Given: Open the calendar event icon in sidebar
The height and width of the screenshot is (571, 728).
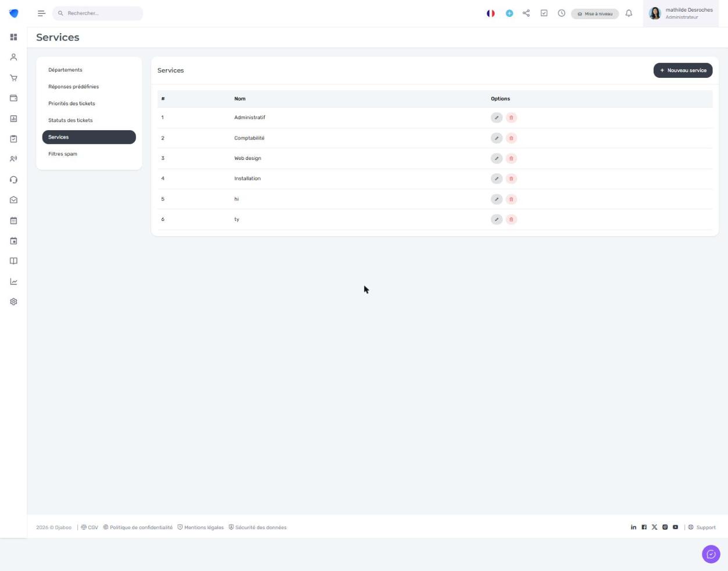Looking at the screenshot, I should 13,241.
